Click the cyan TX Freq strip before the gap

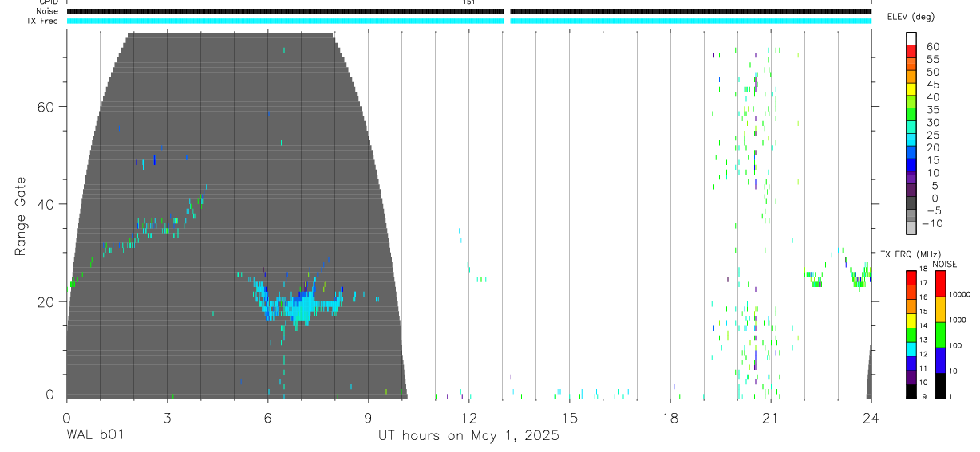(286, 21)
